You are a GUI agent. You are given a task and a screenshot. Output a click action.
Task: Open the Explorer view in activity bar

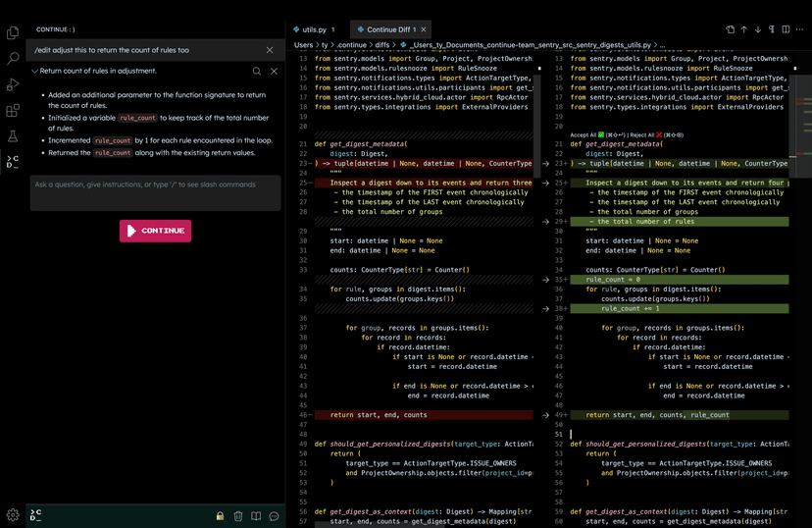(x=13, y=32)
